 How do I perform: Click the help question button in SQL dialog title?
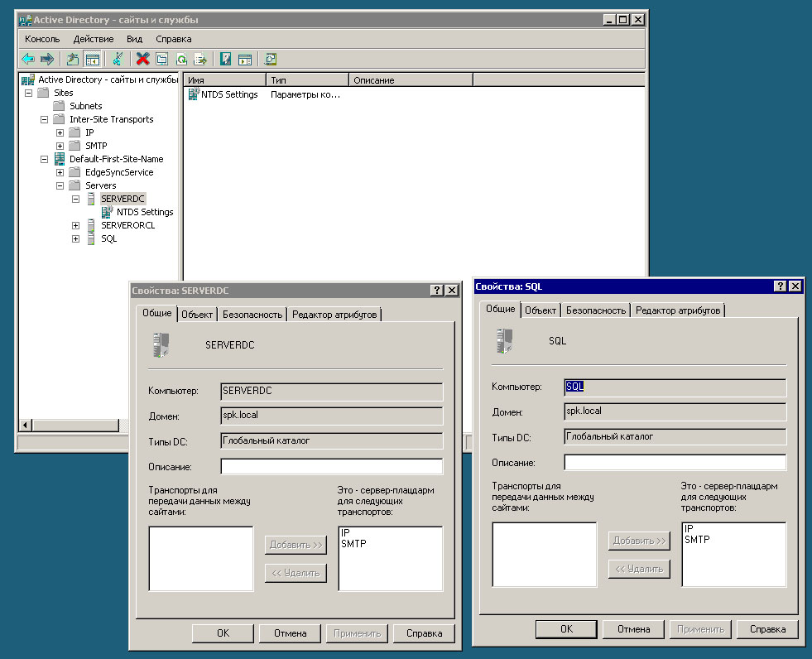click(x=781, y=286)
